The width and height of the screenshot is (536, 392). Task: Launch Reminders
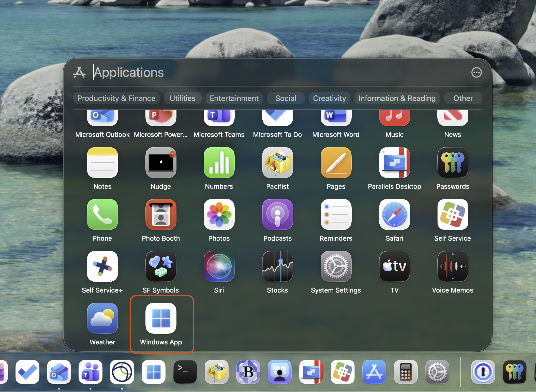(336, 215)
